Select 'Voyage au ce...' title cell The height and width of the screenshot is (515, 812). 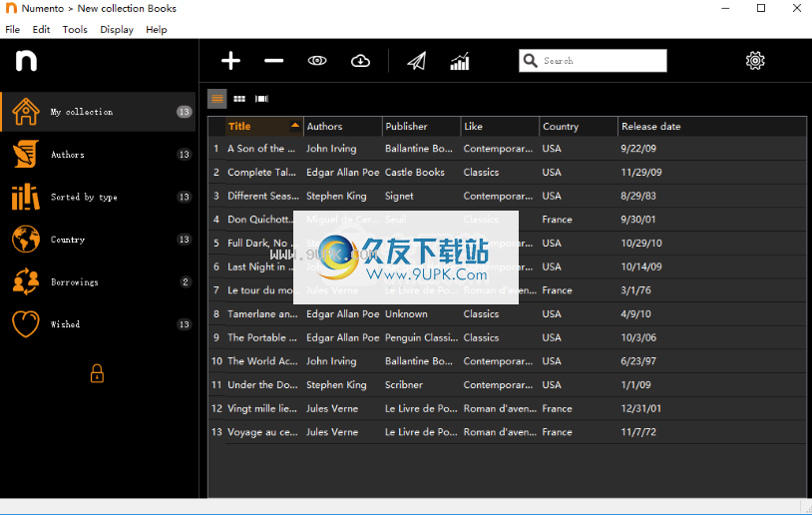[262, 432]
